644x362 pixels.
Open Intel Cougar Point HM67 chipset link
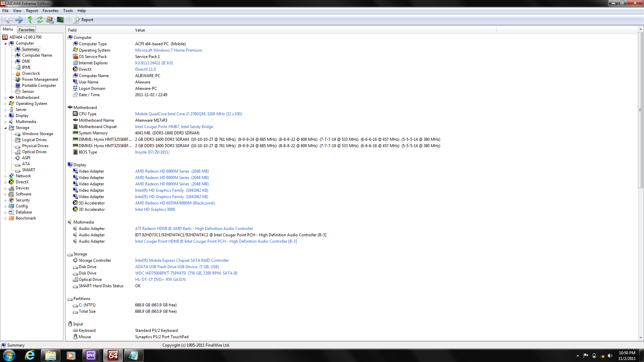174,127
